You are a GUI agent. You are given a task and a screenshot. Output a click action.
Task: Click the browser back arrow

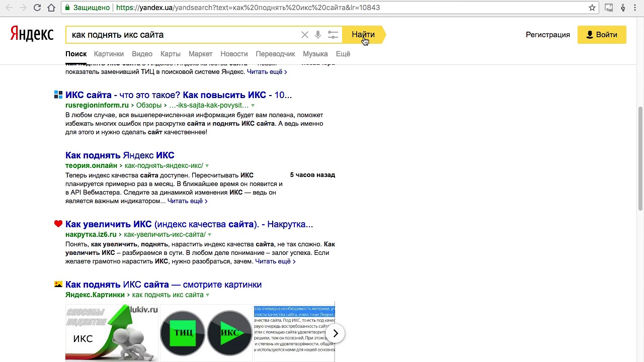[9, 8]
